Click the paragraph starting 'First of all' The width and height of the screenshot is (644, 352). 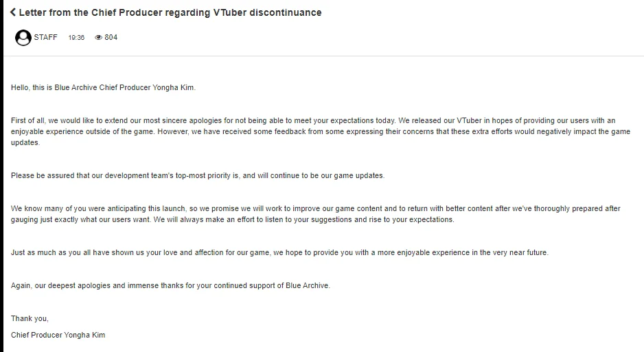tap(321, 131)
